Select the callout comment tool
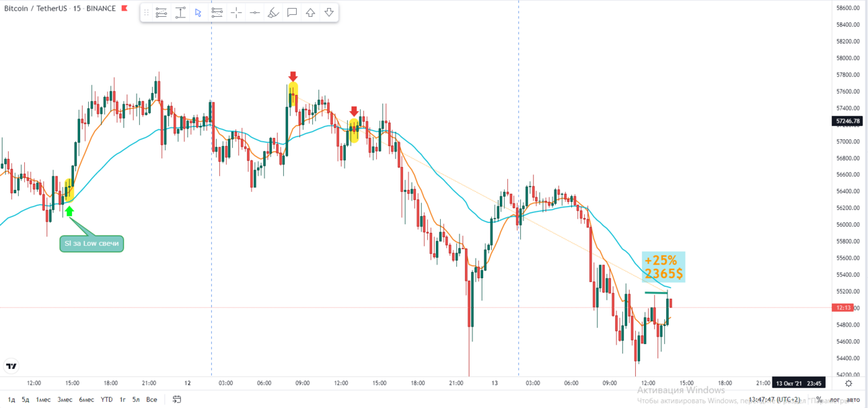Screen dimensions: 868x408 click(x=292, y=13)
